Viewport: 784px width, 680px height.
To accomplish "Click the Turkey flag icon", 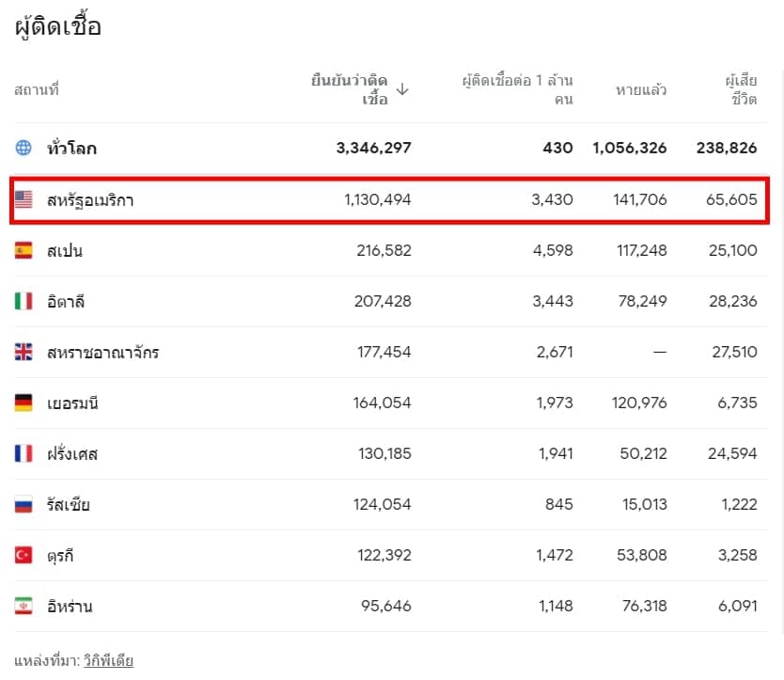I will [x=24, y=555].
